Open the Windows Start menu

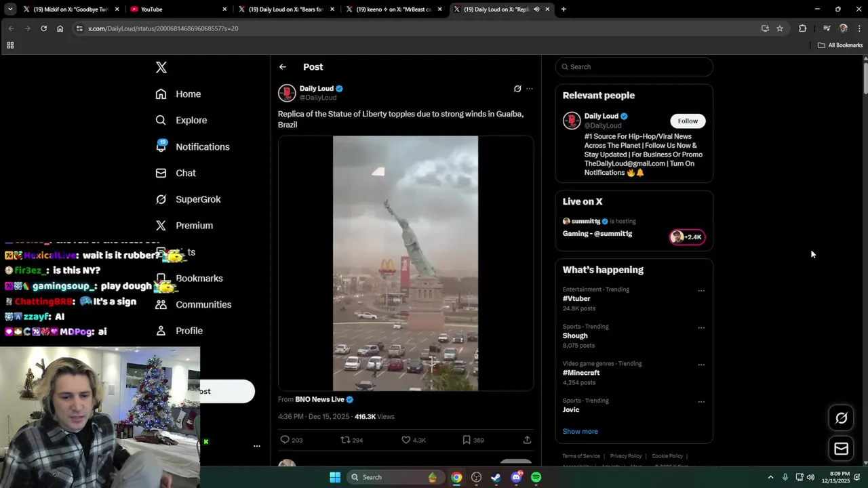click(335, 477)
